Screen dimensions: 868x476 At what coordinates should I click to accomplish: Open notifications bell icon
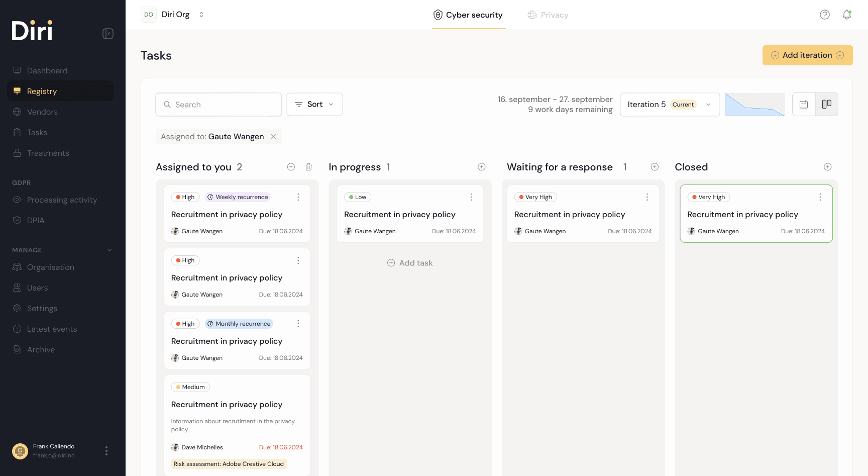847,15
